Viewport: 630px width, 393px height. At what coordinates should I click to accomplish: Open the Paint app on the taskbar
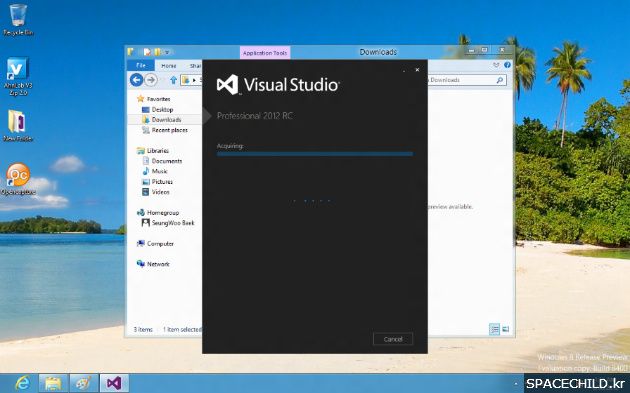(84, 383)
